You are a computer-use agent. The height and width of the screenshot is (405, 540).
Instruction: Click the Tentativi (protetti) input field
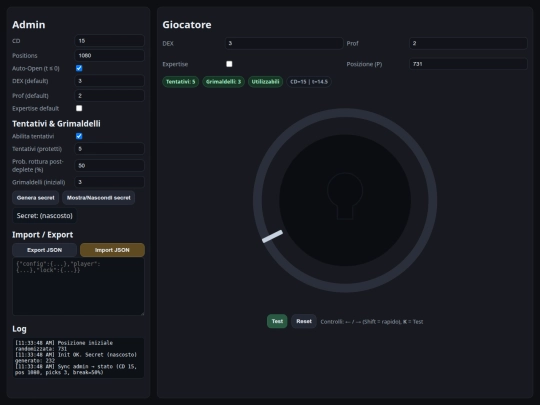click(110, 149)
